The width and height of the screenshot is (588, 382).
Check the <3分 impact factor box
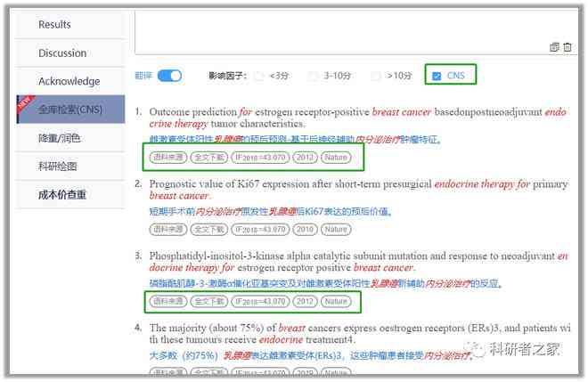pyautogui.click(x=258, y=76)
